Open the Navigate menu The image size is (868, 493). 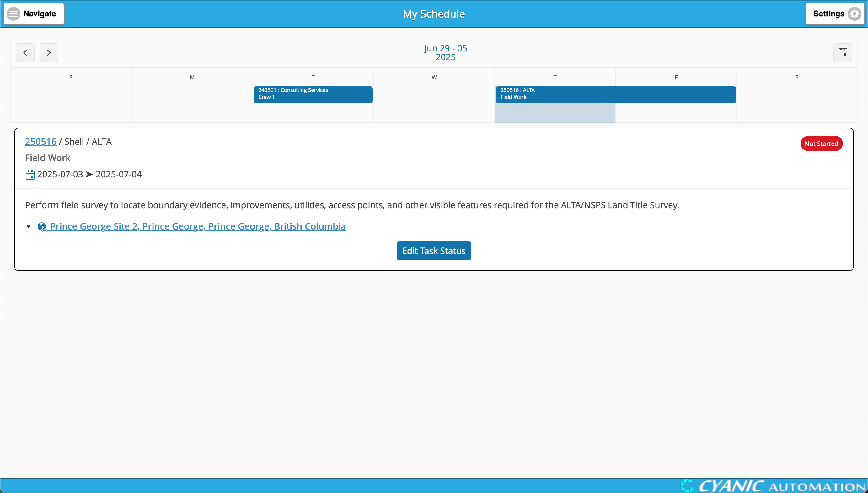click(x=34, y=14)
